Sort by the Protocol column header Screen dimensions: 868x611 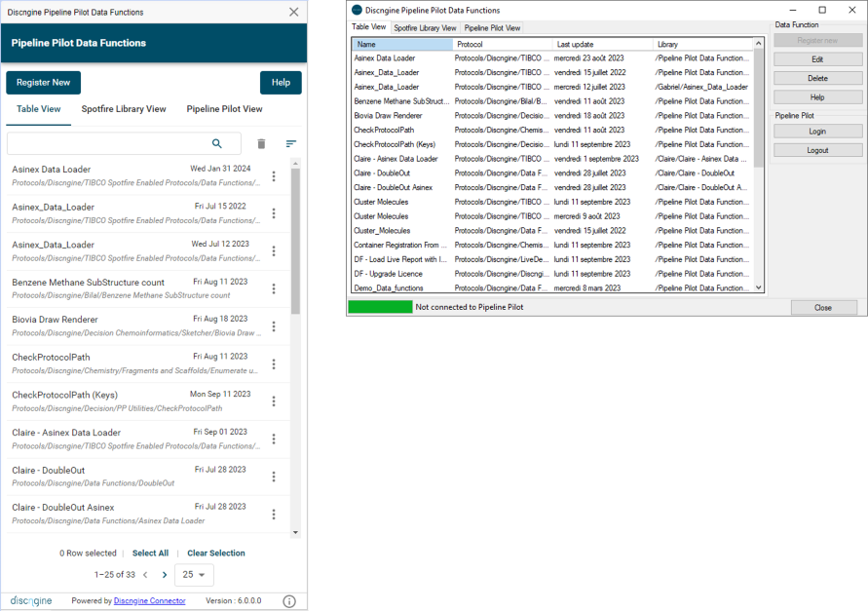(x=503, y=44)
